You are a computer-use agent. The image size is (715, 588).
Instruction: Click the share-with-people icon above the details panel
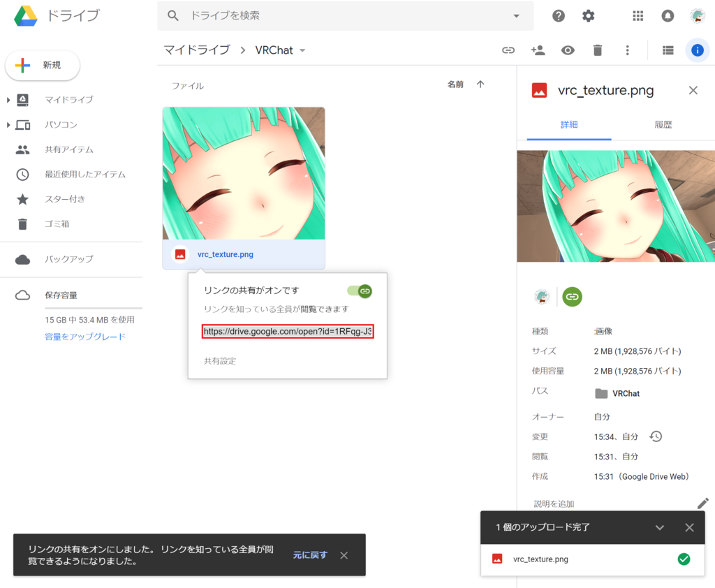pyautogui.click(x=538, y=50)
